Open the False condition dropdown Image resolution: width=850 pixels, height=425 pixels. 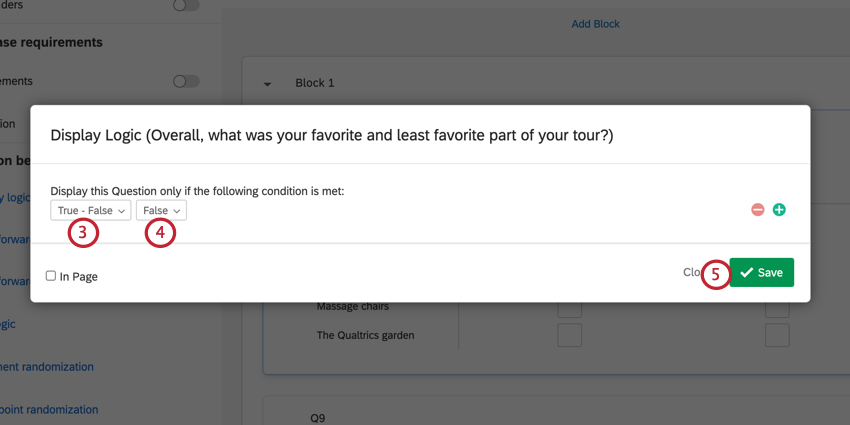tap(161, 211)
